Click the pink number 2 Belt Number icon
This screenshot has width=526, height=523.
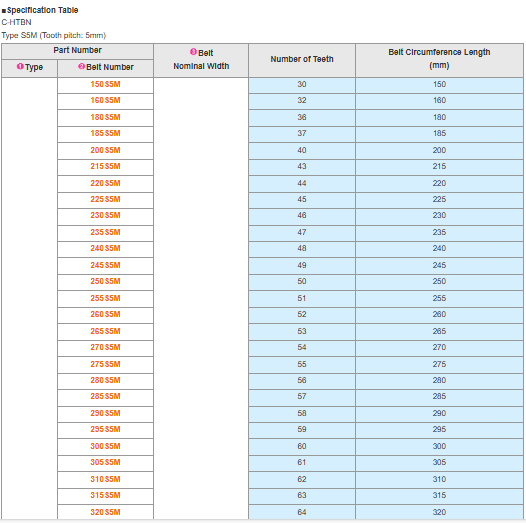point(82,66)
